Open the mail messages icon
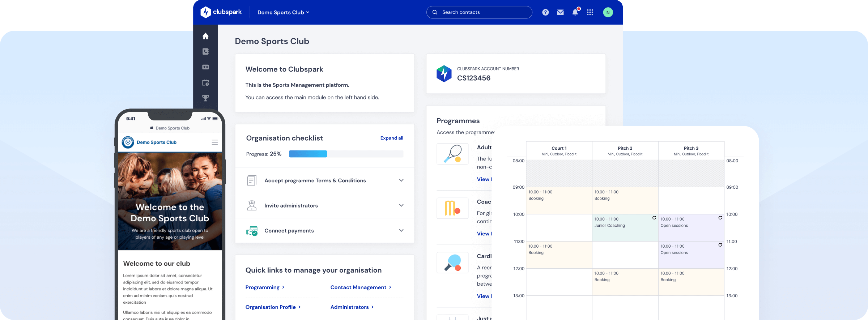This screenshot has width=868, height=320. coord(560,12)
